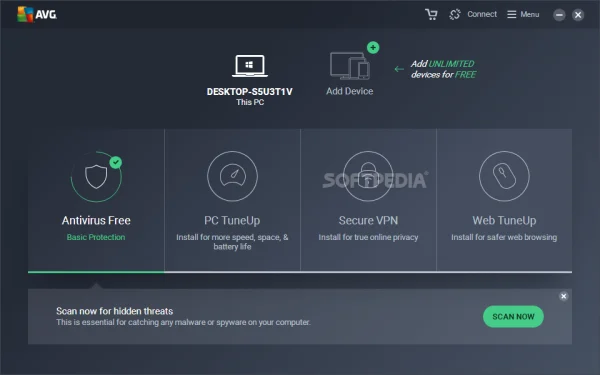Open the Web TuneUp mouse icon
Viewport: 600px width, 375px height.
[504, 176]
